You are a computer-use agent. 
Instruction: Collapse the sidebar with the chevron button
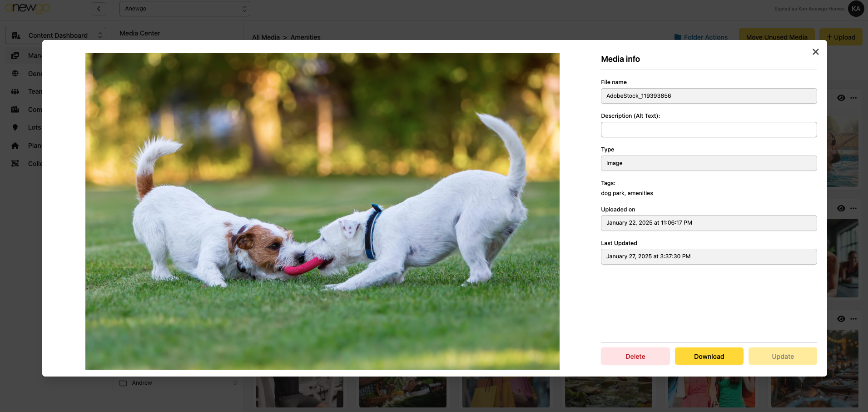pyautogui.click(x=99, y=9)
